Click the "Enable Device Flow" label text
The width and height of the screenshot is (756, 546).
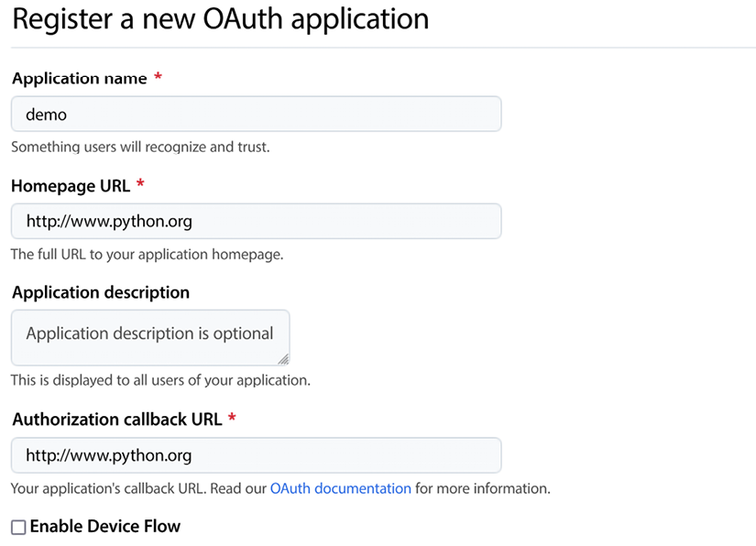pyautogui.click(x=105, y=527)
